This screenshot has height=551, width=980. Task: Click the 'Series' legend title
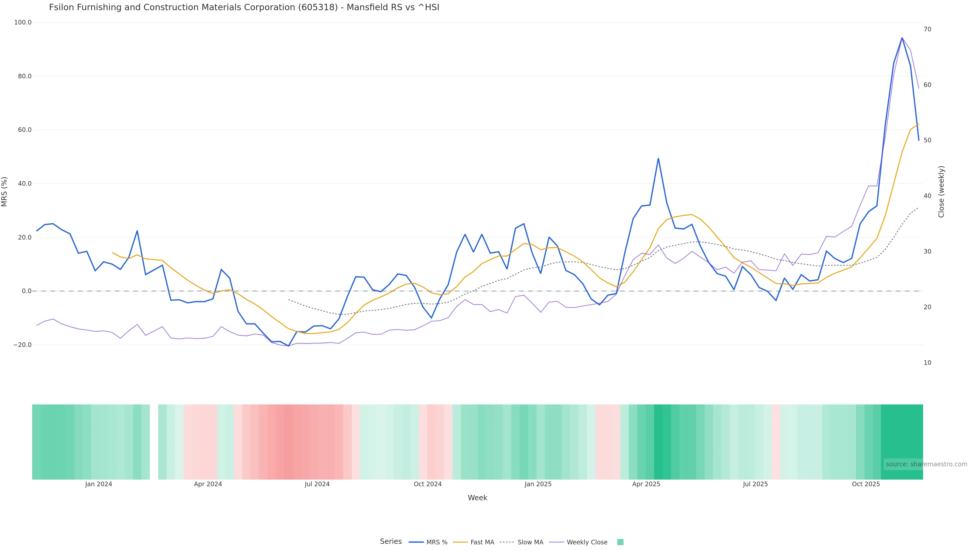[x=391, y=542]
